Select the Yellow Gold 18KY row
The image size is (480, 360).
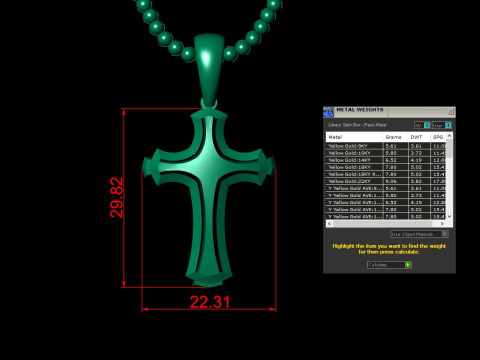click(x=386, y=167)
